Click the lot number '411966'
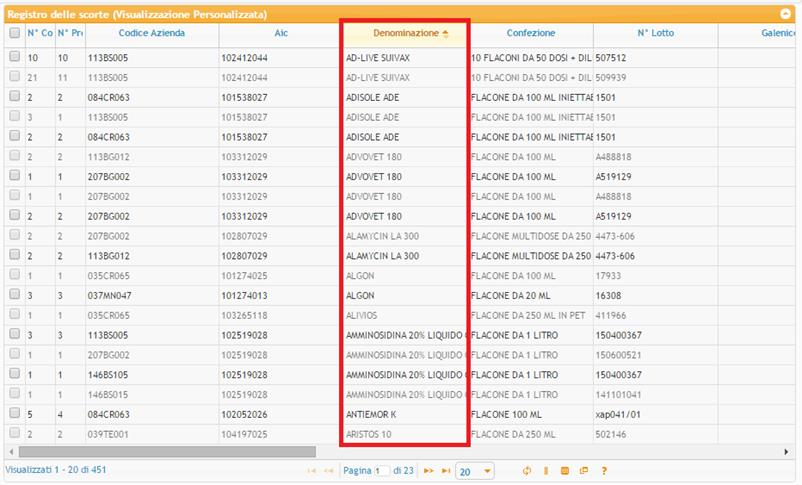Image resolution: width=802 pixels, height=485 pixels. (610, 316)
